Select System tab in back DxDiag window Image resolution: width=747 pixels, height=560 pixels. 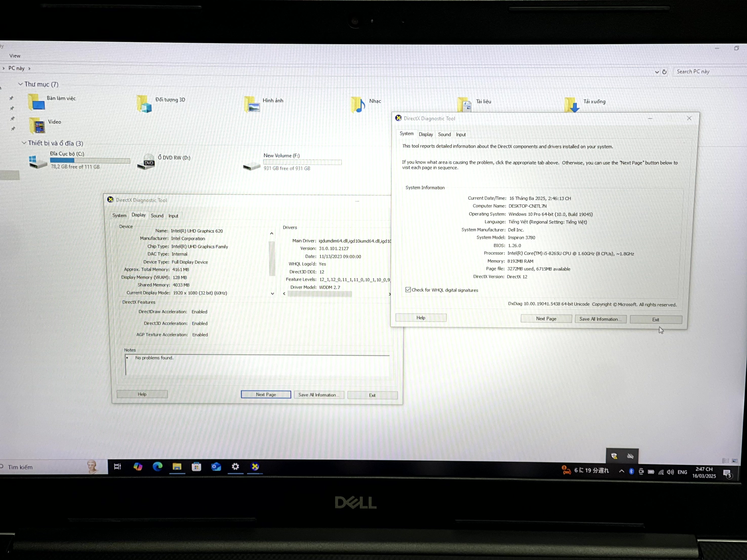coord(119,215)
